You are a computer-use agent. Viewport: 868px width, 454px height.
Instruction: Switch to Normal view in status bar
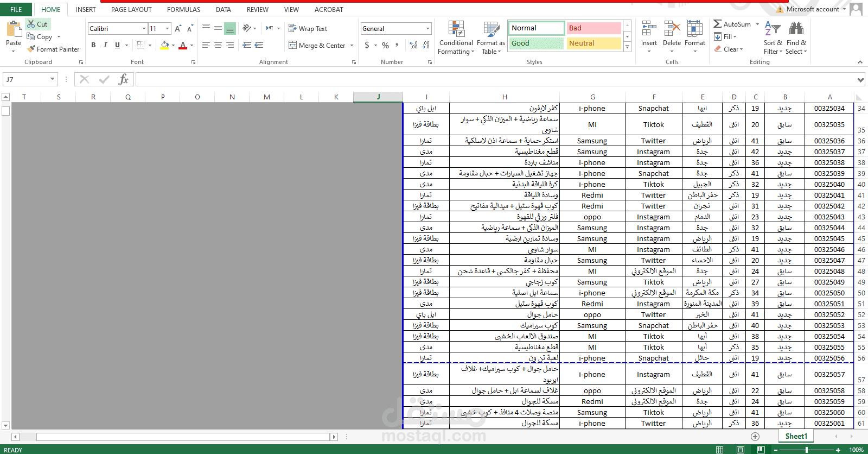coord(720,450)
